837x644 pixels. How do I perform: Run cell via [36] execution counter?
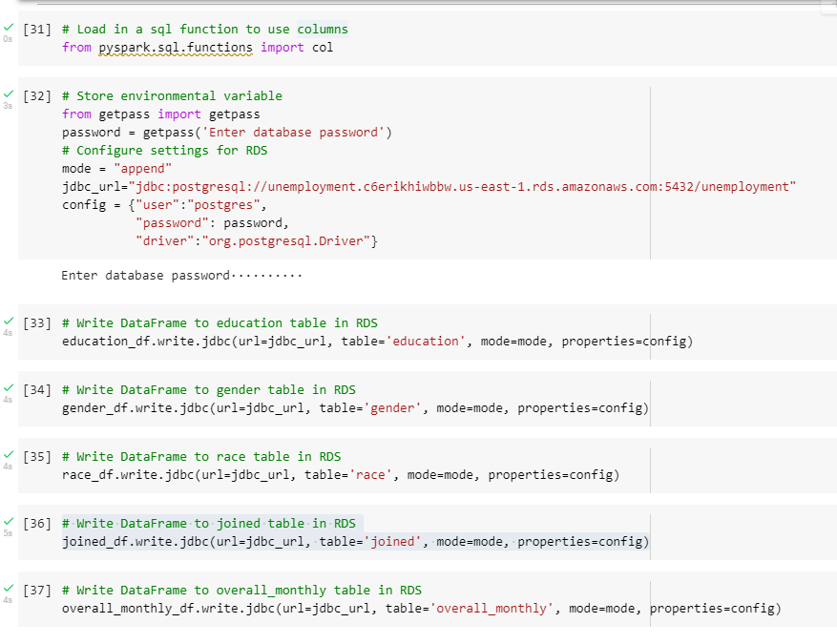click(37, 524)
